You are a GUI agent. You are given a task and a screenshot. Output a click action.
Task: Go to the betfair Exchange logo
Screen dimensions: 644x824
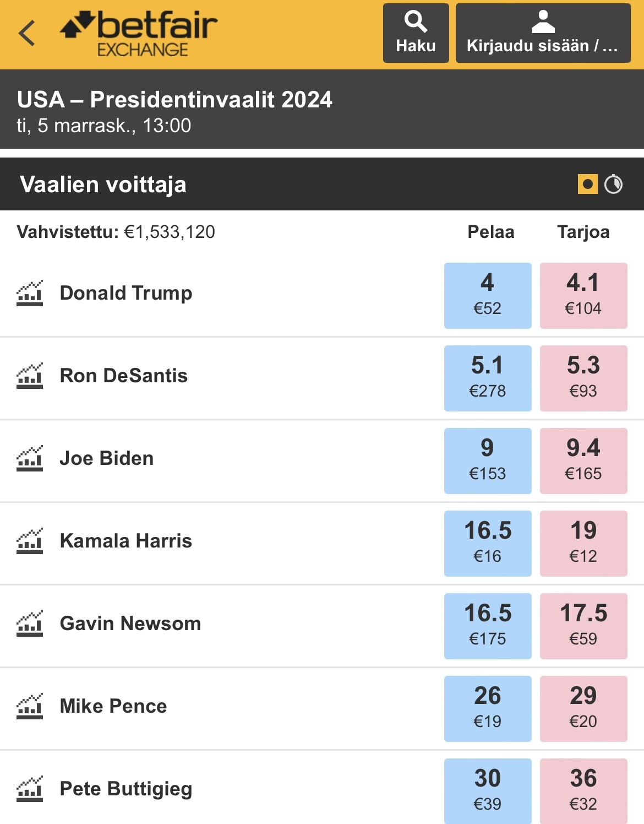[139, 33]
